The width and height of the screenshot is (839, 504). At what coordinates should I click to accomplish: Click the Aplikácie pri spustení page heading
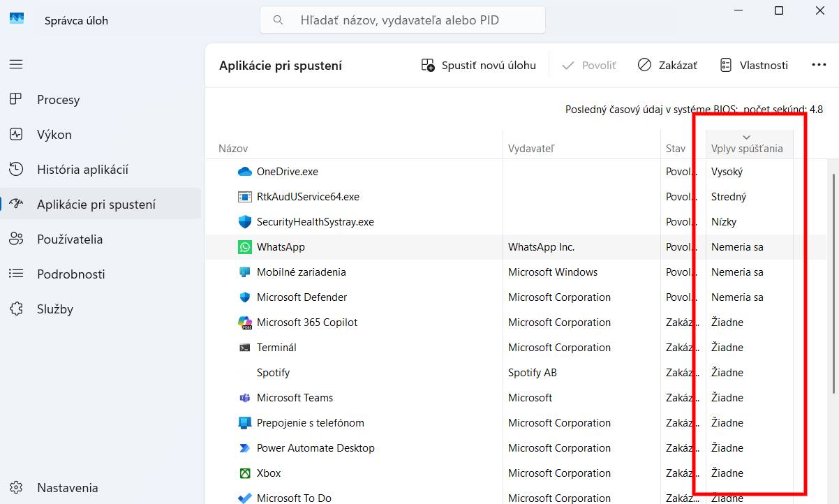pyautogui.click(x=281, y=66)
